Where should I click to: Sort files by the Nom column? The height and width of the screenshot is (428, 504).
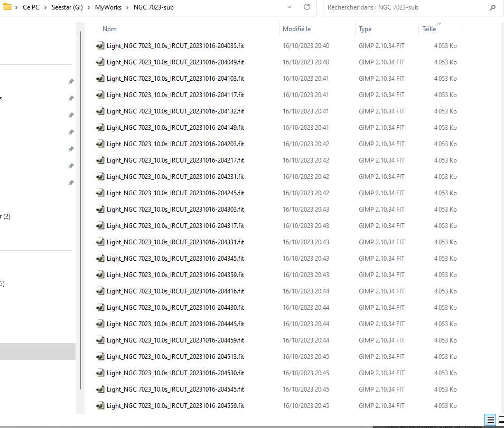(110, 29)
